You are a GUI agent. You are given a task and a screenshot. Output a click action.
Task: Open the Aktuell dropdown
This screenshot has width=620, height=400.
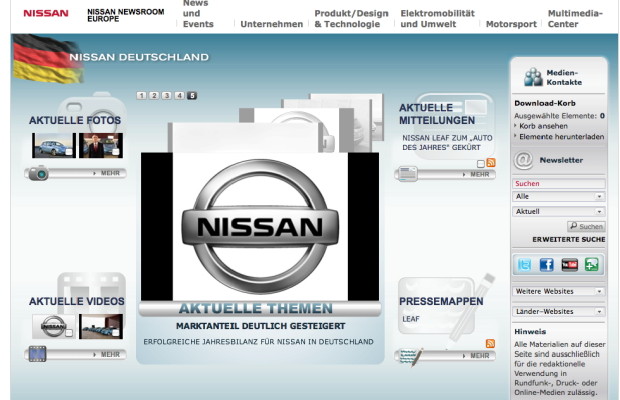[x=559, y=211]
